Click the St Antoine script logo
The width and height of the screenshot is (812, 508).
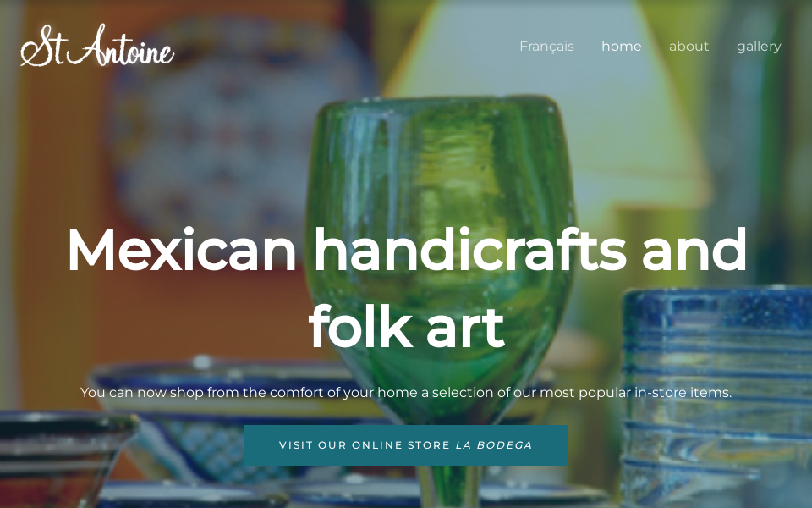pos(97,46)
